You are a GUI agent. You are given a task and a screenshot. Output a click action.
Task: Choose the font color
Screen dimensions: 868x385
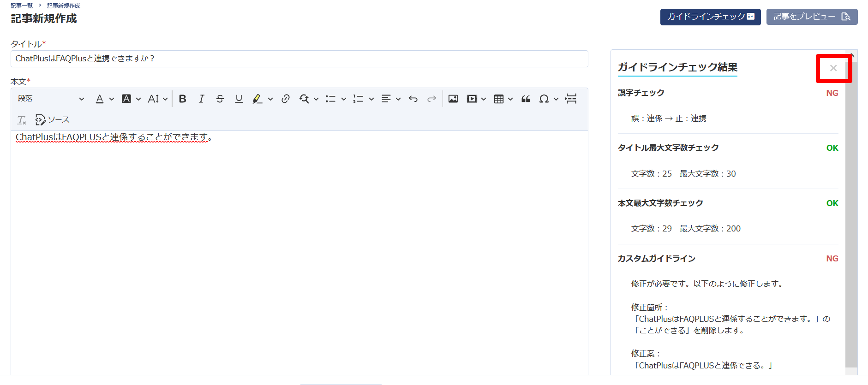point(100,99)
